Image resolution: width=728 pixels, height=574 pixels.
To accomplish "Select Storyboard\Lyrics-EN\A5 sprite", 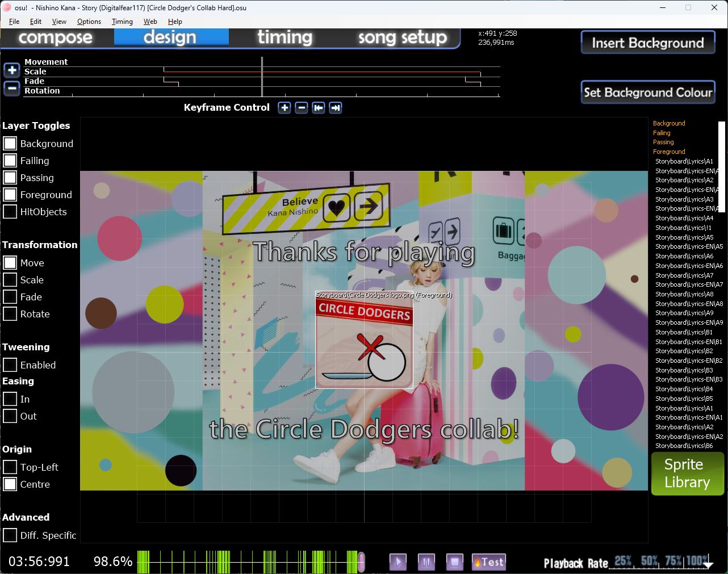I will tap(689, 246).
